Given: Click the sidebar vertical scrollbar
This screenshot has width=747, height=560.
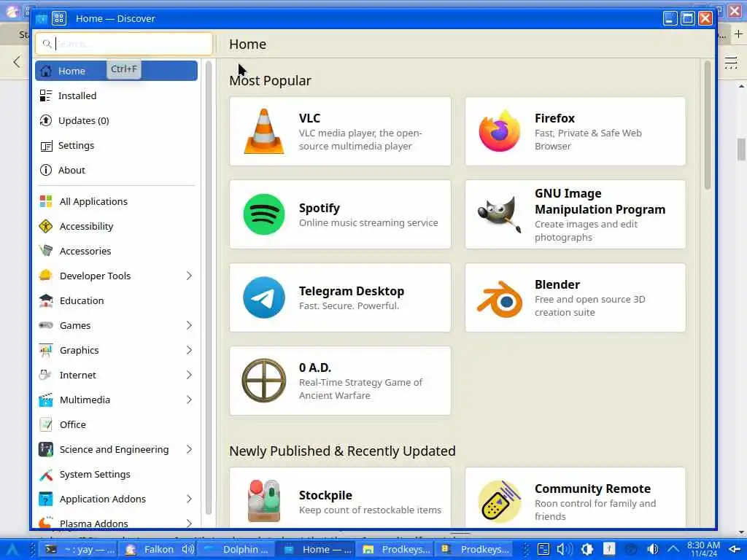Looking at the screenshot, I should coord(208,287).
